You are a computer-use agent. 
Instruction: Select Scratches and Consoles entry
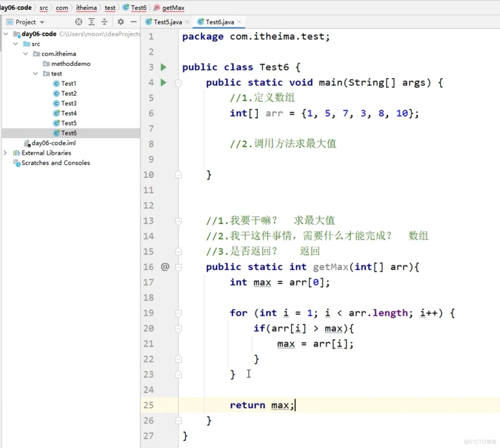pyautogui.click(x=56, y=163)
